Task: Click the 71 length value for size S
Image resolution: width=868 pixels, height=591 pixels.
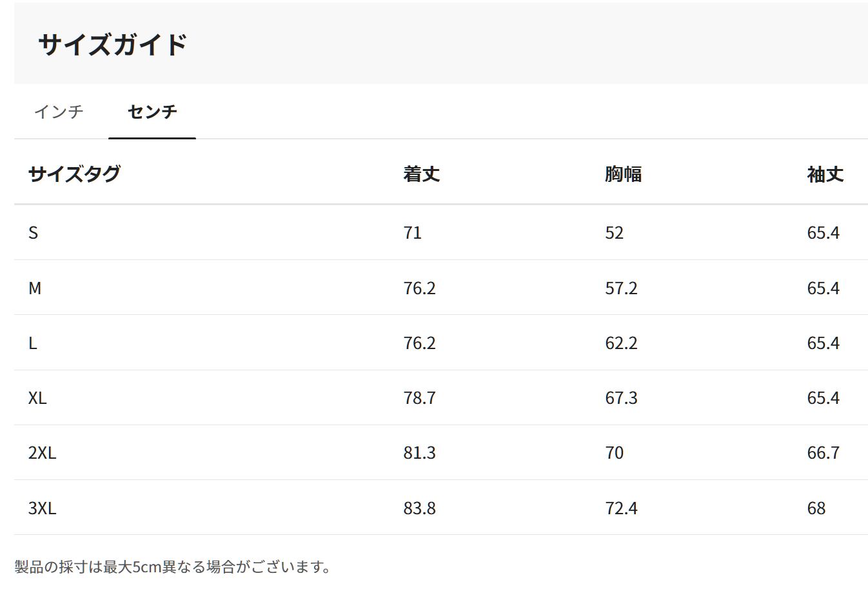Action: pyautogui.click(x=413, y=233)
